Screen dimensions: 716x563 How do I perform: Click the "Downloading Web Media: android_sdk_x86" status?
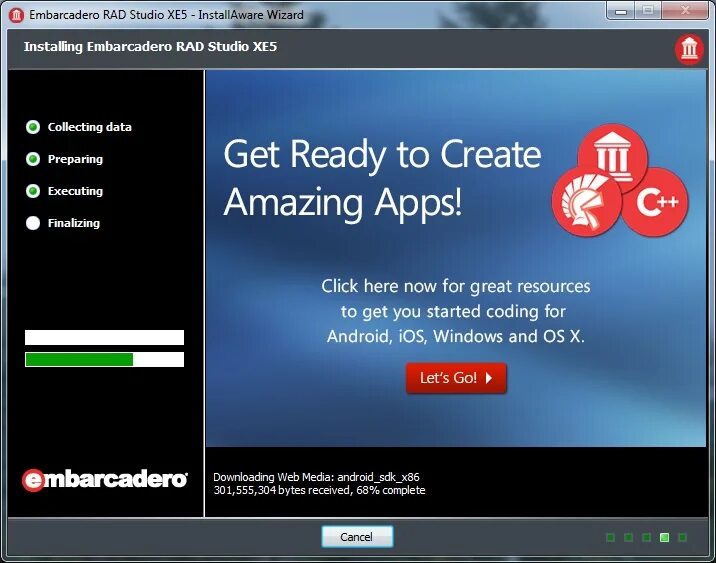[x=316, y=477]
